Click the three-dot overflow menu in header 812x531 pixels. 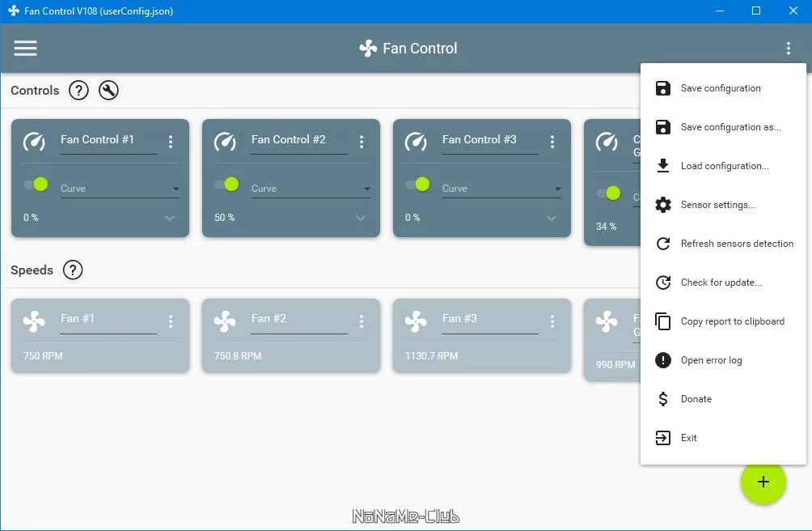click(789, 49)
